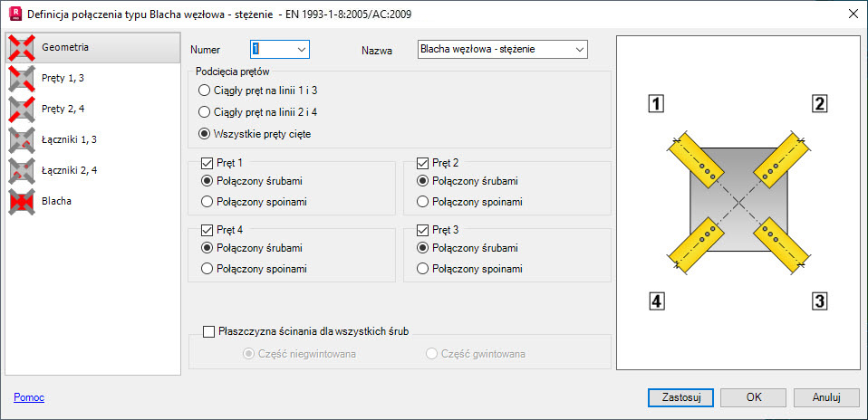Uncheck the Pręt 1 checkbox
The height and width of the screenshot is (420, 868).
208,163
